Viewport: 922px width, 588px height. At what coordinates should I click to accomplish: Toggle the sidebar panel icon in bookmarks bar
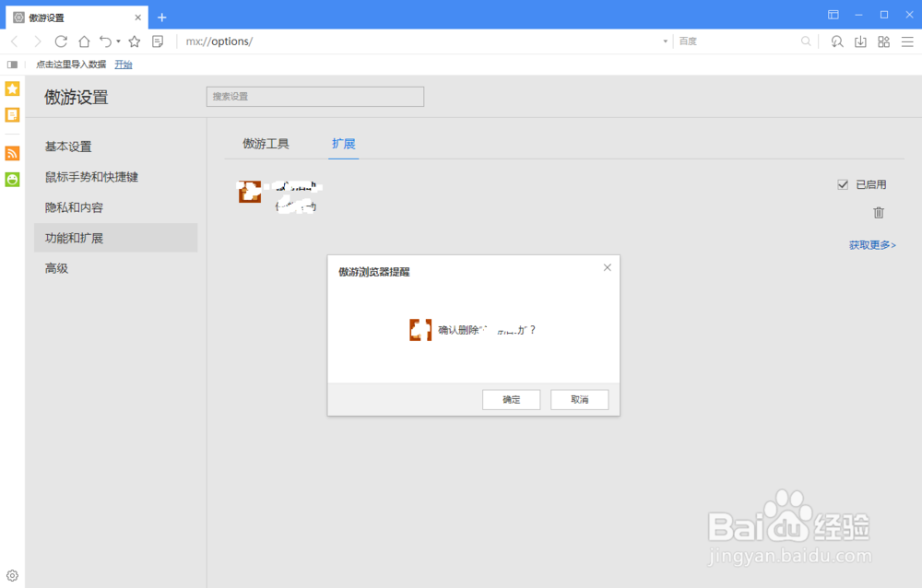[12, 65]
